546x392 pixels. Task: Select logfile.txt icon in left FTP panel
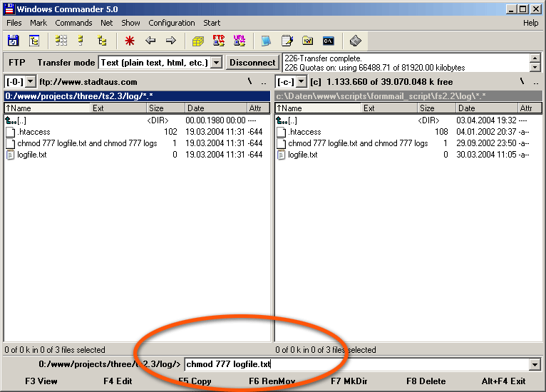pos(11,155)
